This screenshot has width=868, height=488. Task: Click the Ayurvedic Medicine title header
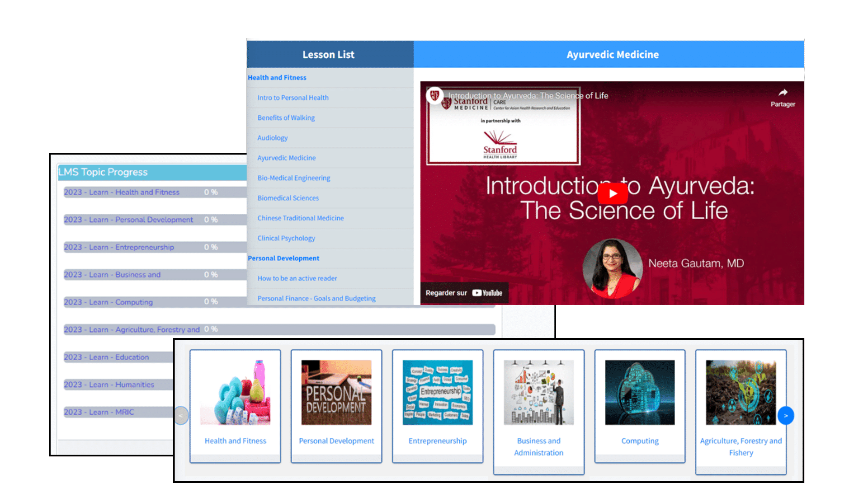613,55
